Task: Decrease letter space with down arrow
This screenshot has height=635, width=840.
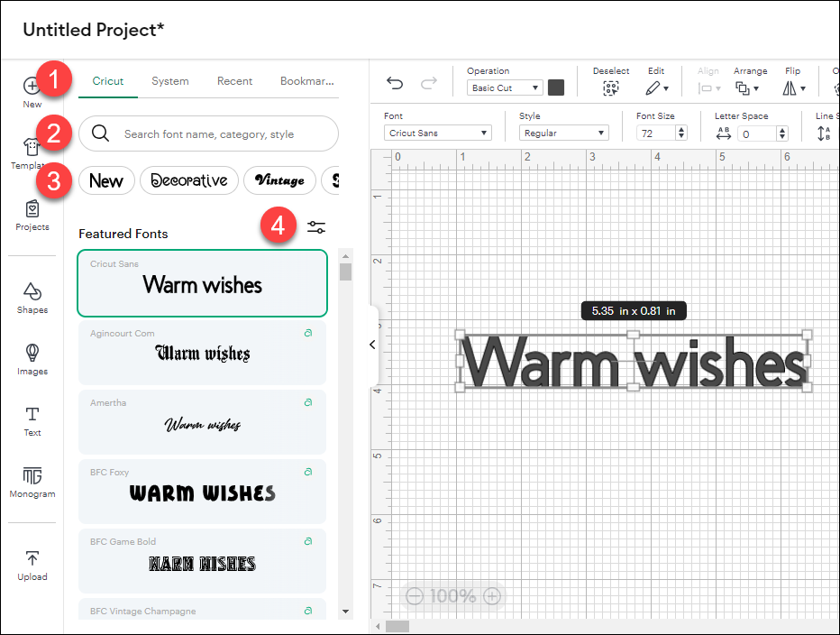Action: [782, 136]
